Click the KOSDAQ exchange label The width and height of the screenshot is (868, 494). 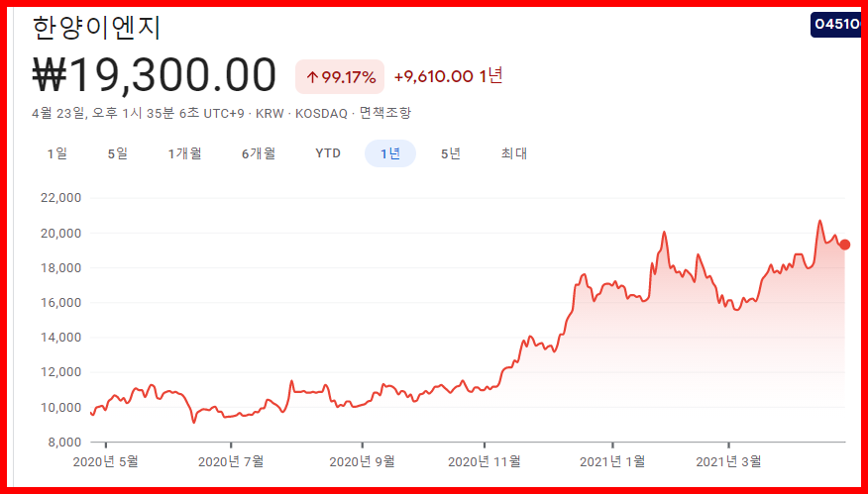(x=321, y=114)
